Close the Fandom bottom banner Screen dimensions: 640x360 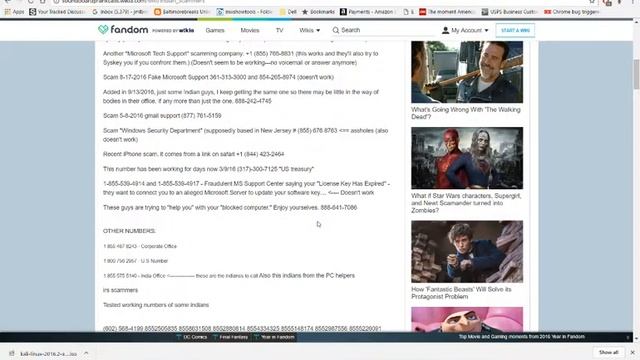click(628, 337)
